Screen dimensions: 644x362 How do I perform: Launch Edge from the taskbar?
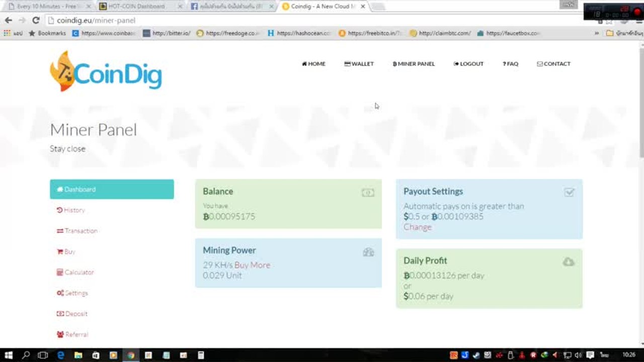click(61, 355)
